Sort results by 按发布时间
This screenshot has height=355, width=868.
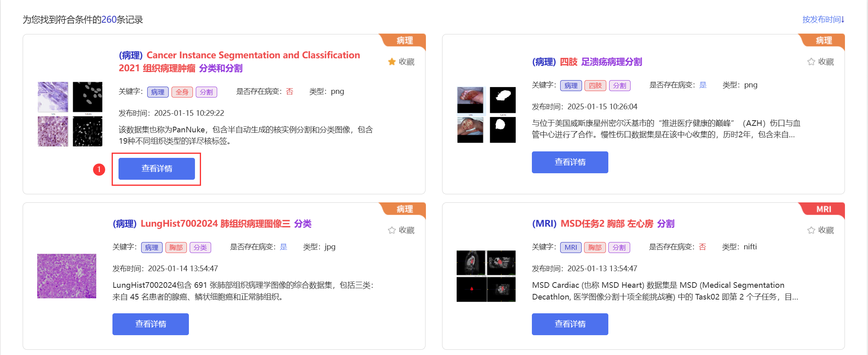pos(823,19)
